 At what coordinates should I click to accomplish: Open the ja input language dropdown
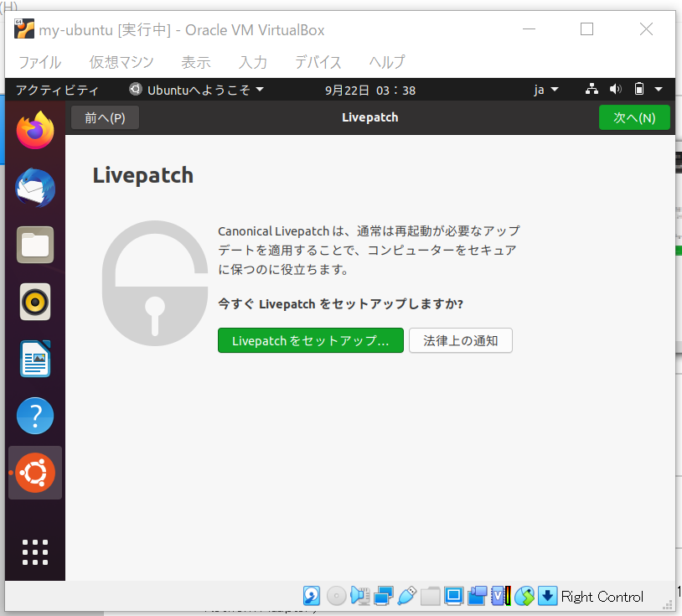click(x=546, y=90)
